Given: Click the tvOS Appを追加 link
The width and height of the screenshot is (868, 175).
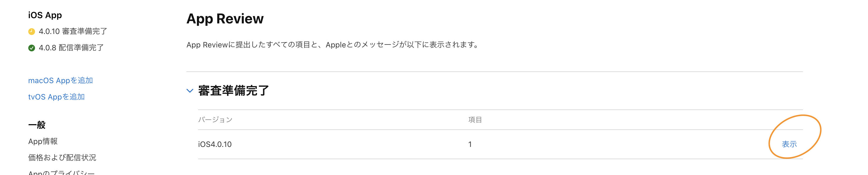Looking at the screenshot, I should coord(57,97).
